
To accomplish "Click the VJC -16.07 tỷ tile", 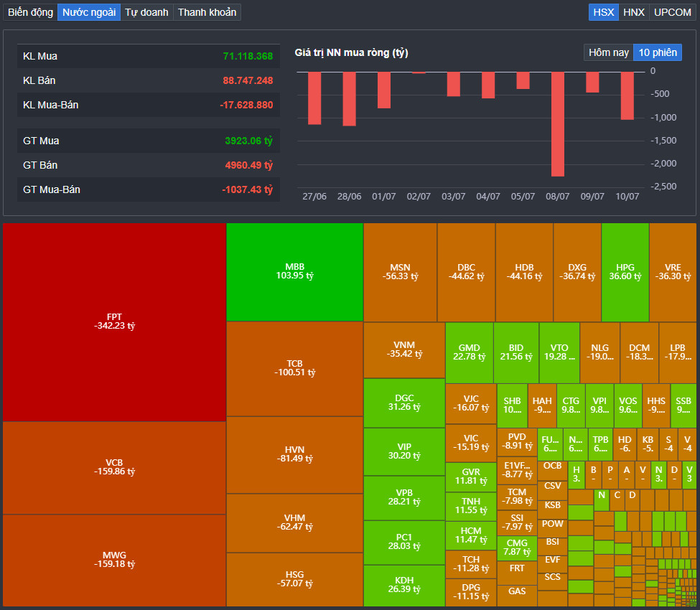I will click(x=471, y=403).
